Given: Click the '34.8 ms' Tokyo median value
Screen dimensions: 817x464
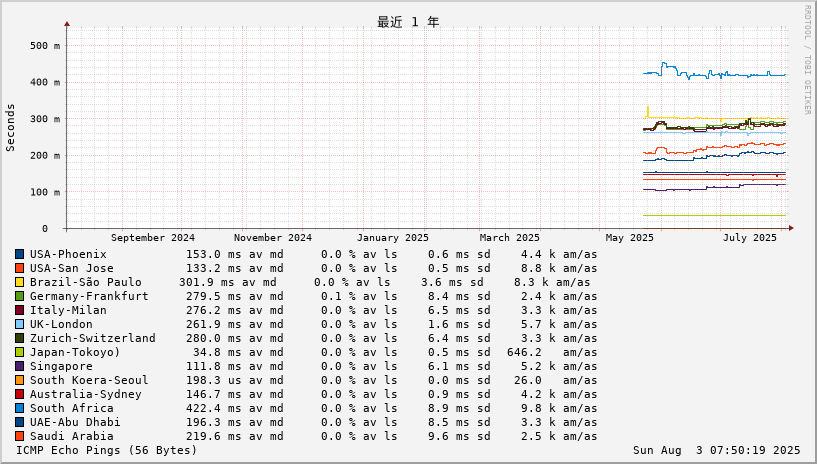Looking at the screenshot, I should [x=217, y=353].
